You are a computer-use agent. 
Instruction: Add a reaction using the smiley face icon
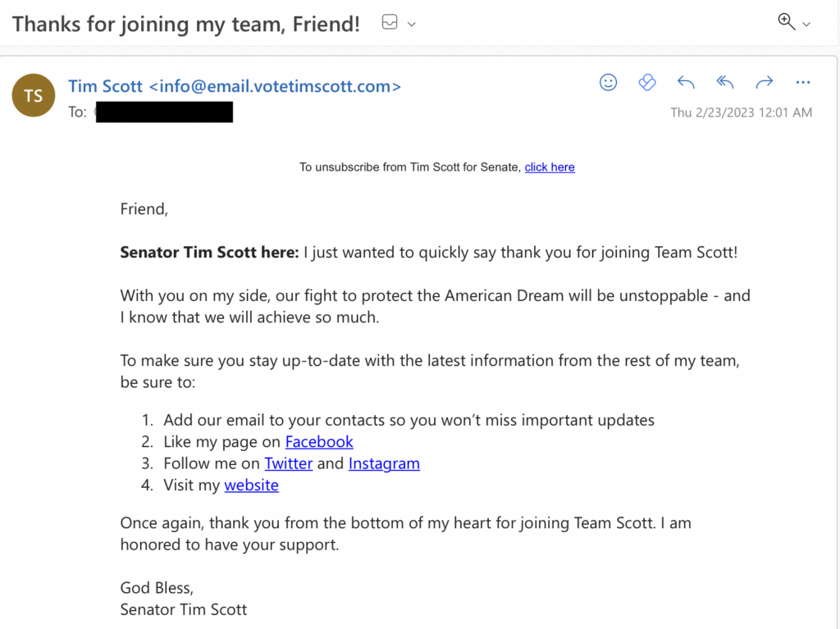608,82
